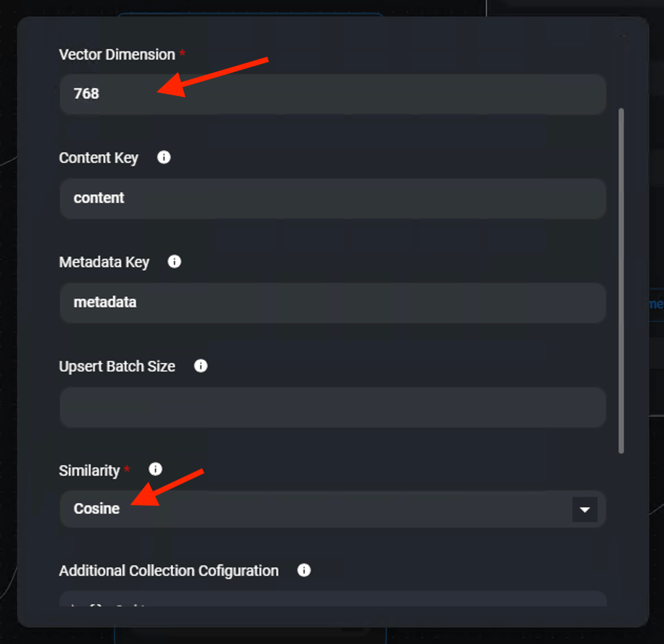Click scrollbar track below the thumb
The height and width of the screenshot is (644, 664).
point(621,527)
